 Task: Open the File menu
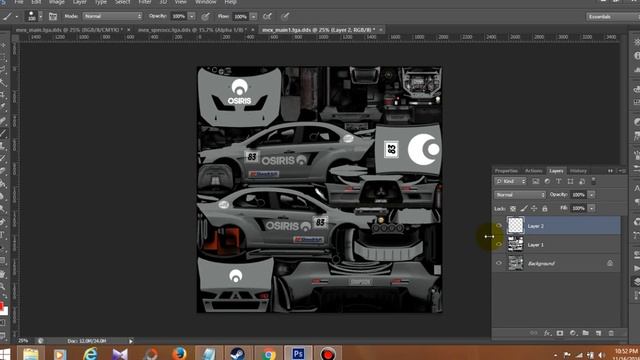[19, 2]
